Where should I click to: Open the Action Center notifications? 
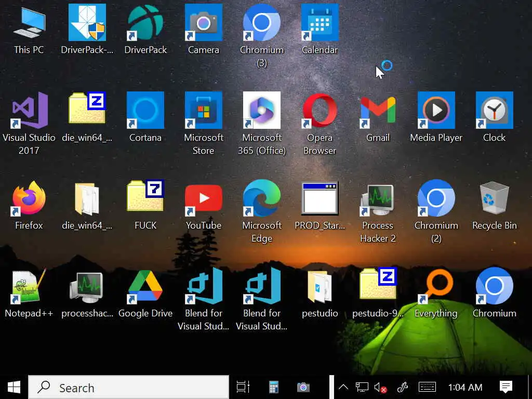(506, 387)
